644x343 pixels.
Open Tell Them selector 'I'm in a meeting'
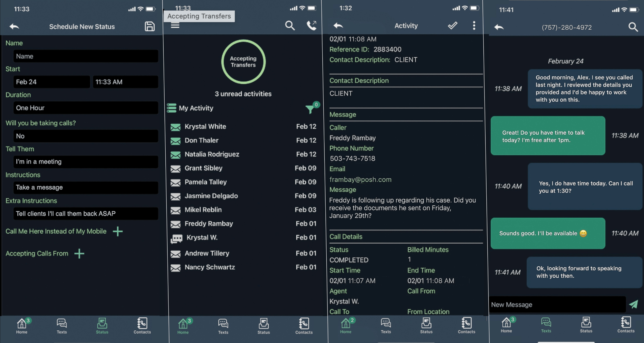tap(86, 162)
